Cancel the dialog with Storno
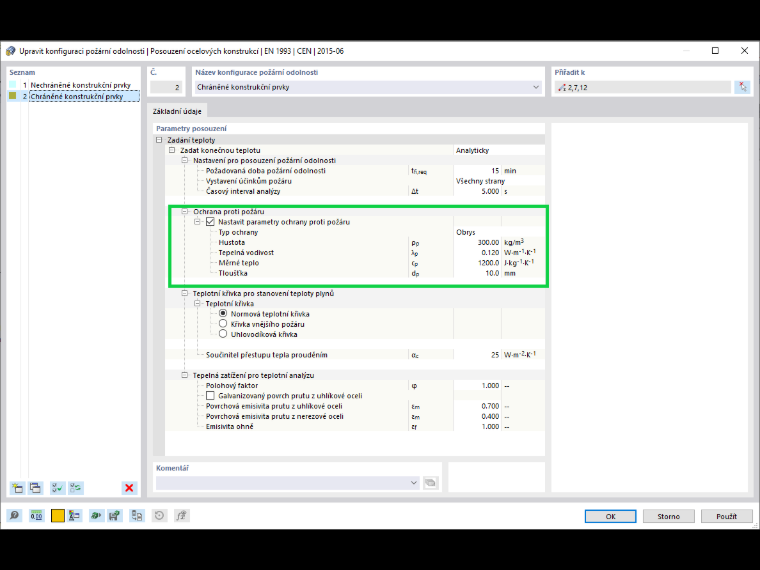The image size is (760, 570). [x=668, y=516]
